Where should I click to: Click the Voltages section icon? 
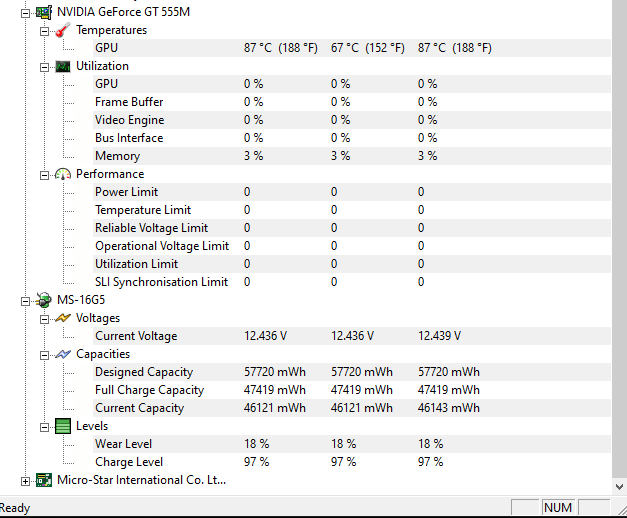click(x=62, y=318)
